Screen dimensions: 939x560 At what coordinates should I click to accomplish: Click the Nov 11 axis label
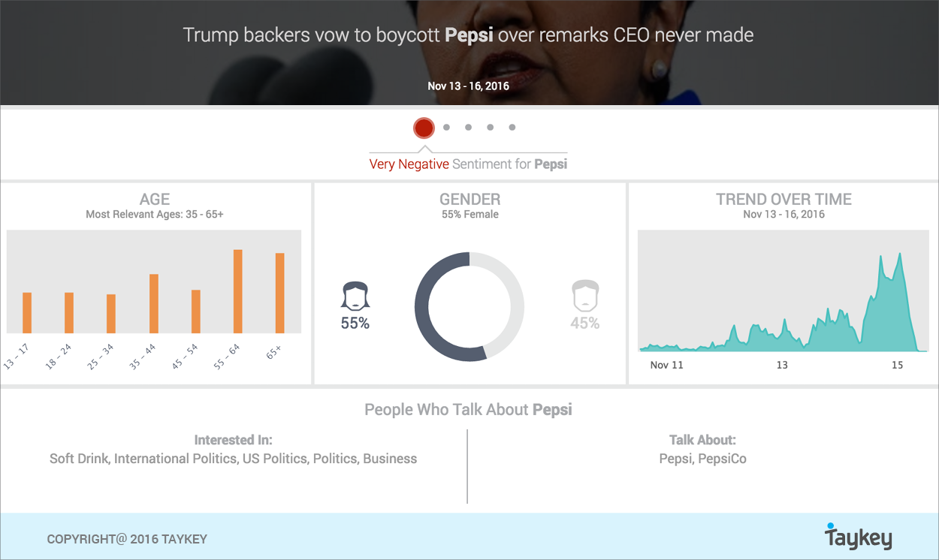click(667, 365)
